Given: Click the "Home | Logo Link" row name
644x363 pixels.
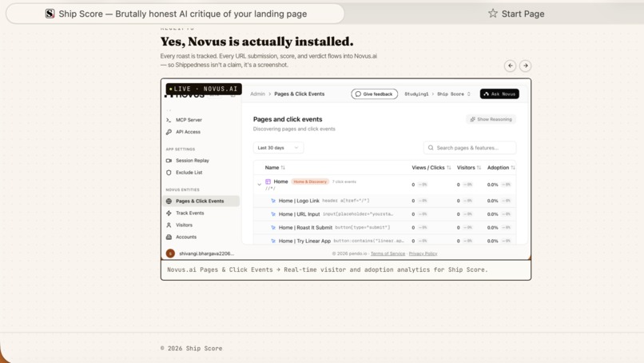Looking at the screenshot, I should coord(299,201).
